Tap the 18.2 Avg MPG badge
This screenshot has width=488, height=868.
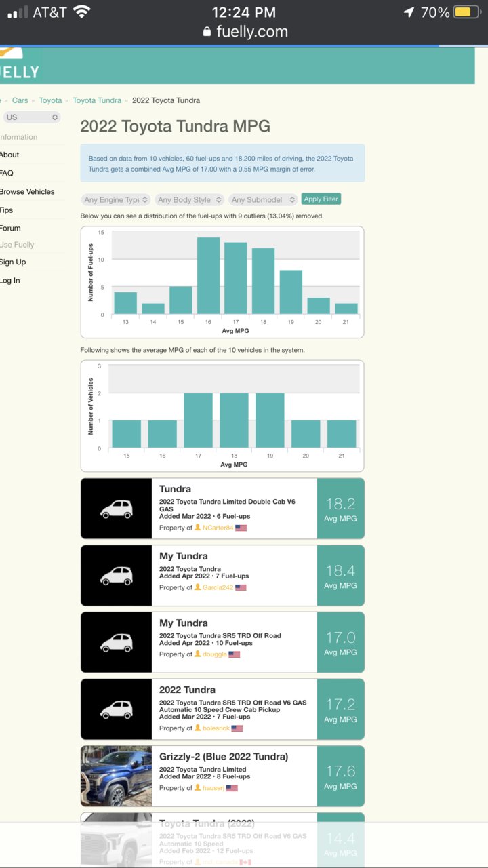point(340,509)
